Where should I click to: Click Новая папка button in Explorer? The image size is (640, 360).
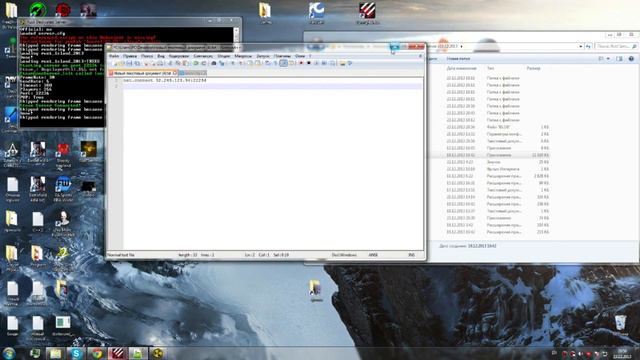pyautogui.click(x=458, y=59)
